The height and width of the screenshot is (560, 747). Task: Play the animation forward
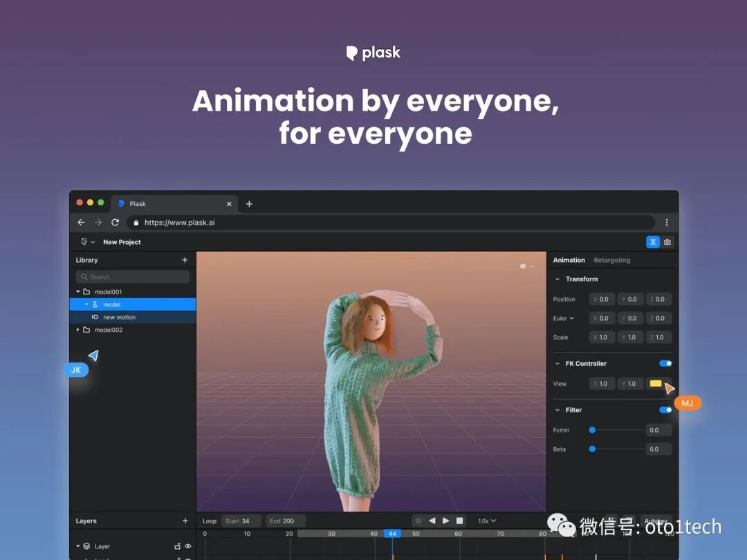click(x=446, y=521)
